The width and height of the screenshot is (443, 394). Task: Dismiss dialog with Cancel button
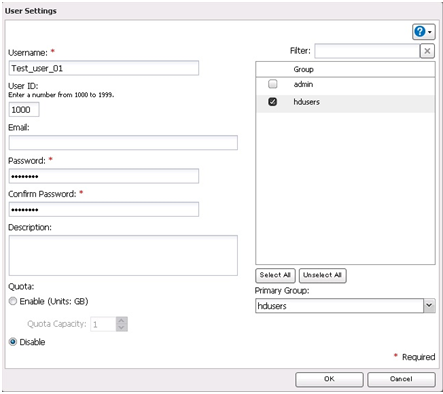click(401, 379)
